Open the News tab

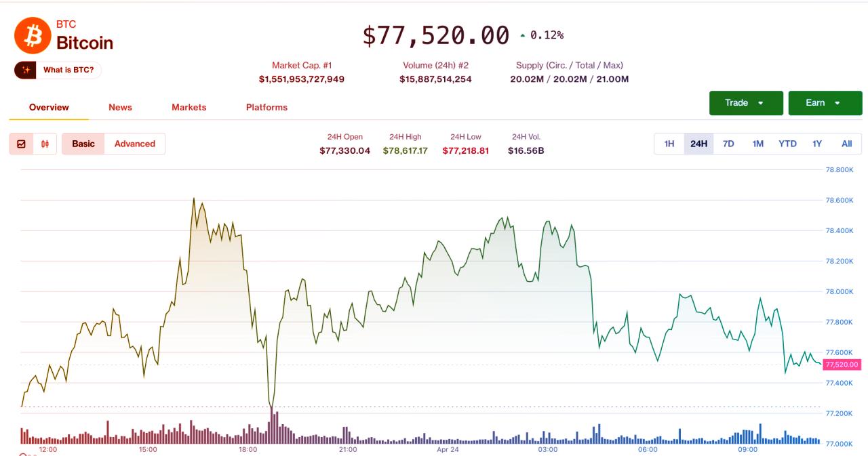click(120, 107)
